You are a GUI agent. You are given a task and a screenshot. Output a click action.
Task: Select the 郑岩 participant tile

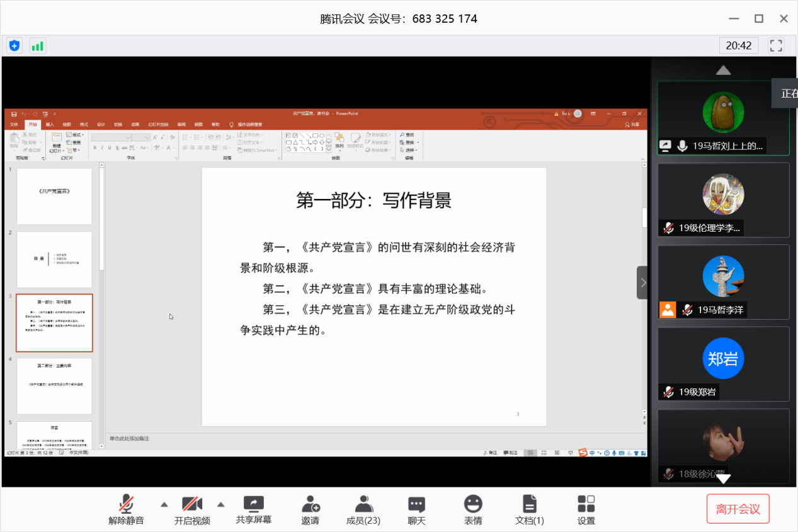(x=723, y=363)
